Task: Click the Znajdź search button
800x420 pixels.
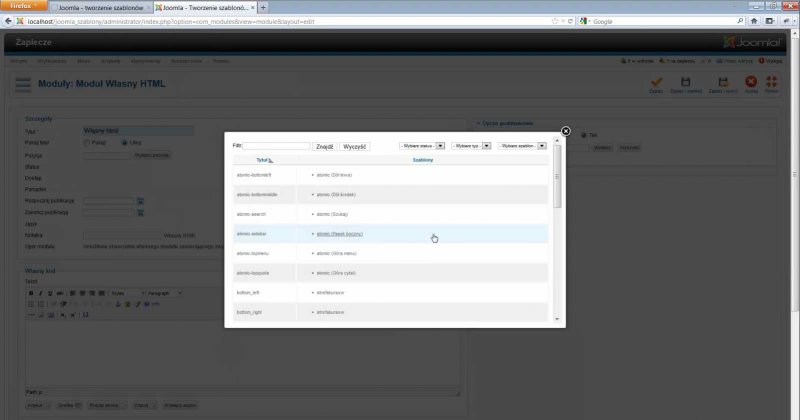Action: tap(324, 146)
